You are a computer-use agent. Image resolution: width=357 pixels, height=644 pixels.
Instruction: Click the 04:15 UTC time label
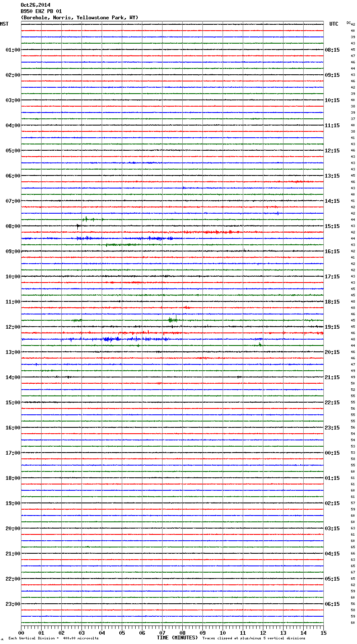332,554
